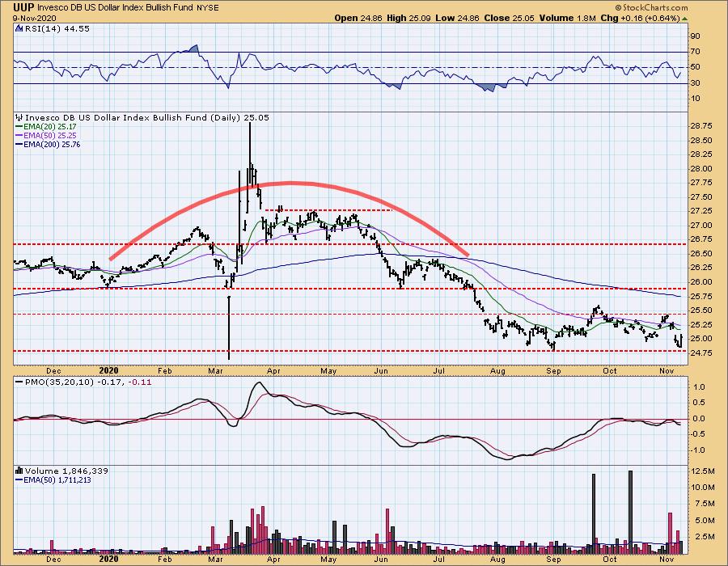Screen dimensions: 728x566
Task: Click the price bar icon before Invesco (Daily) legend
Action: click(x=19, y=118)
